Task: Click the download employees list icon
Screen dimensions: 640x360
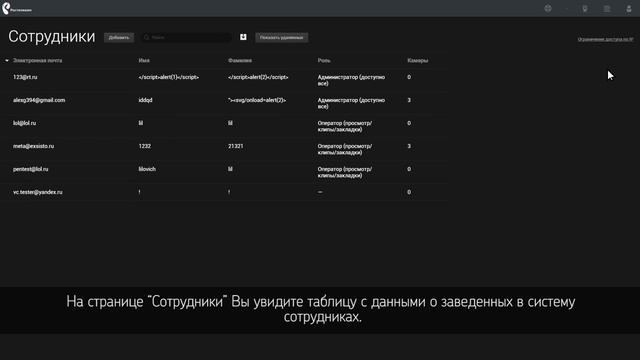Action: pyautogui.click(x=243, y=37)
